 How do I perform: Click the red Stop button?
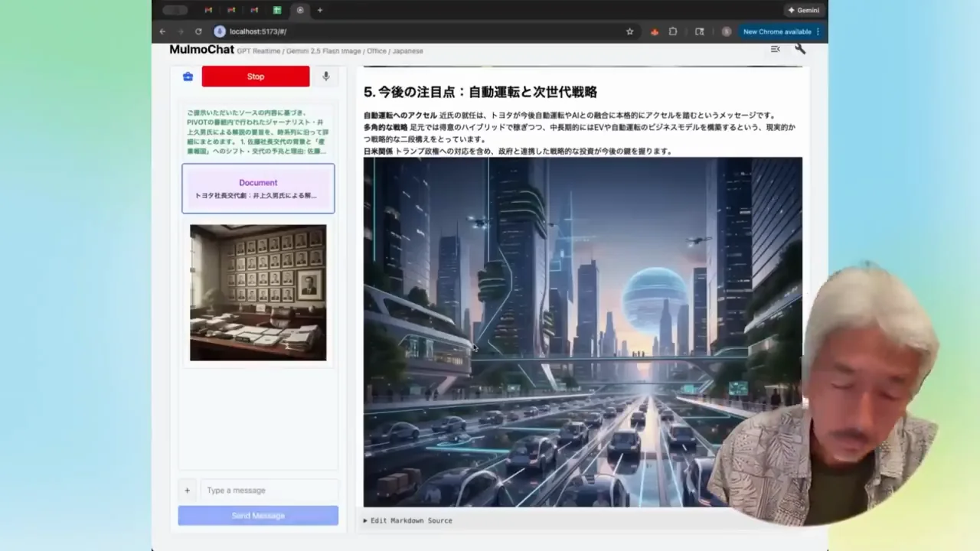(256, 77)
